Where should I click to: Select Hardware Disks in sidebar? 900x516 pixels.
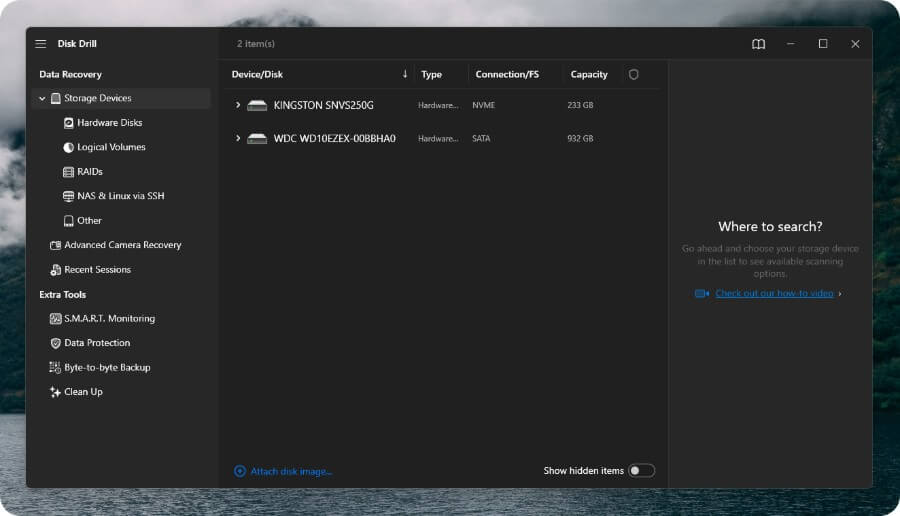[109, 123]
